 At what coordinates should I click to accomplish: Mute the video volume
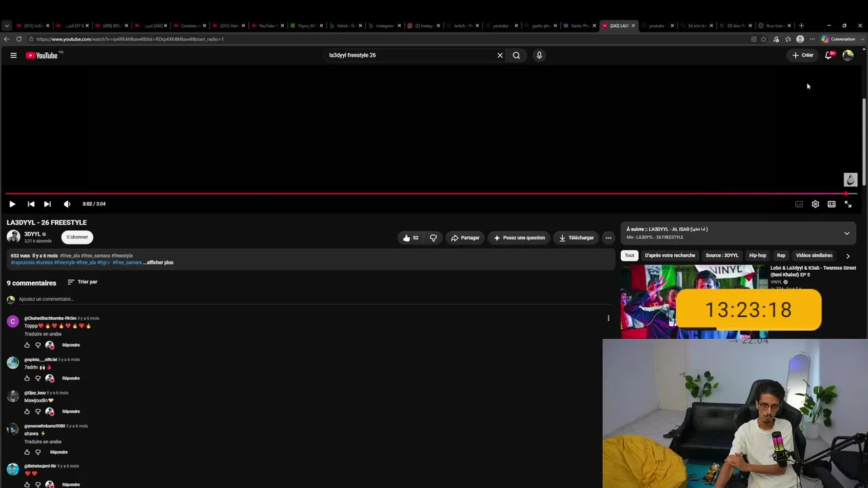(x=66, y=204)
